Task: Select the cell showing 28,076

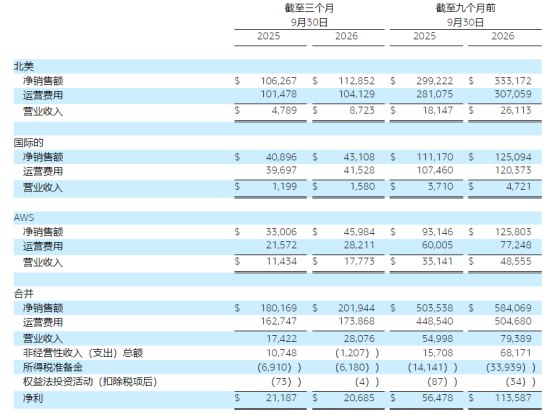Action: (x=359, y=339)
